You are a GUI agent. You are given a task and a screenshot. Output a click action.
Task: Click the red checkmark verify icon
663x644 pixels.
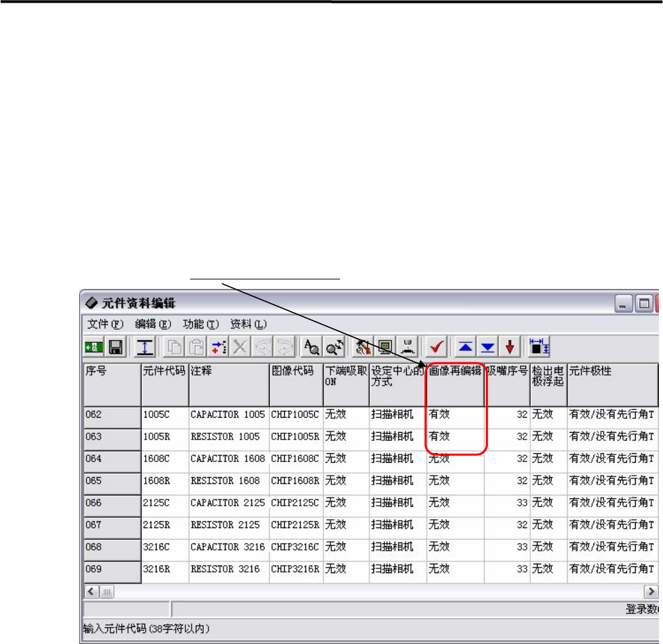coord(436,347)
